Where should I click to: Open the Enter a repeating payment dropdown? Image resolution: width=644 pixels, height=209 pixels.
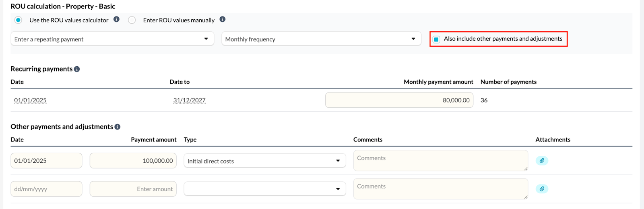coord(112,39)
